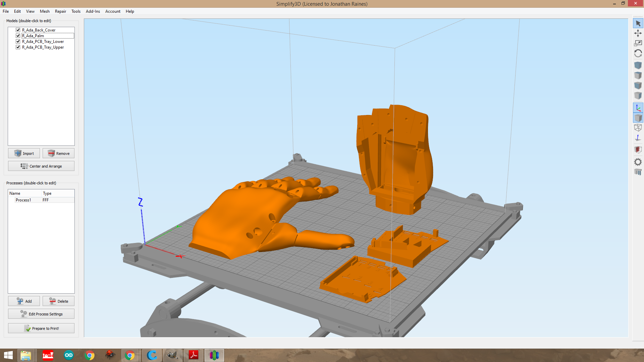Viewport: 644px width, 362px height.
Task: Select the default arrow selection tool
Action: tap(638, 23)
